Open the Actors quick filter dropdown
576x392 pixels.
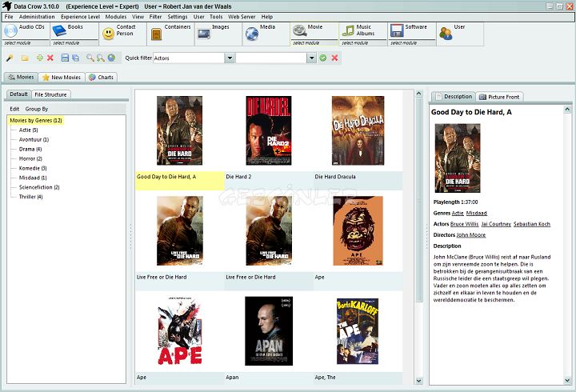(x=230, y=58)
